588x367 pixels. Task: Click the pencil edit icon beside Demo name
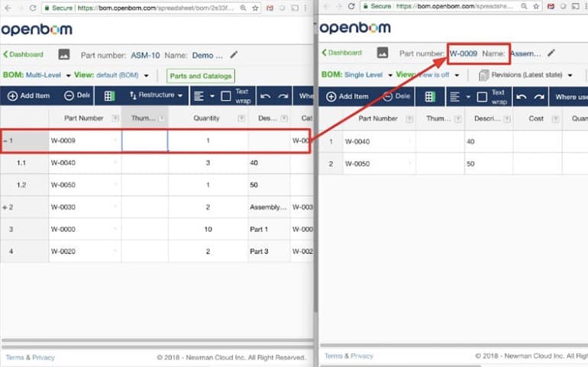(x=234, y=55)
